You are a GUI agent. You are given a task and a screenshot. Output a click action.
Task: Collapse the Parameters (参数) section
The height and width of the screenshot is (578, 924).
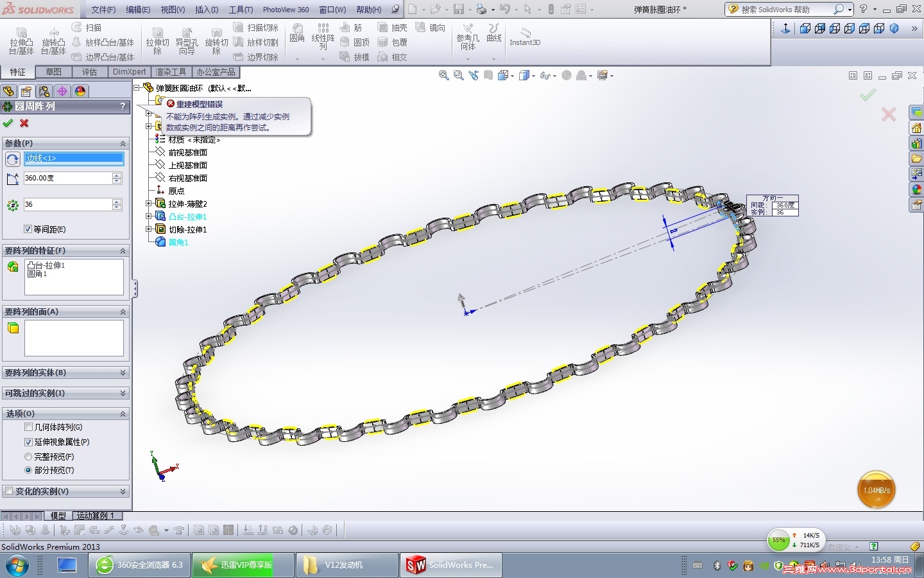click(x=123, y=143)
